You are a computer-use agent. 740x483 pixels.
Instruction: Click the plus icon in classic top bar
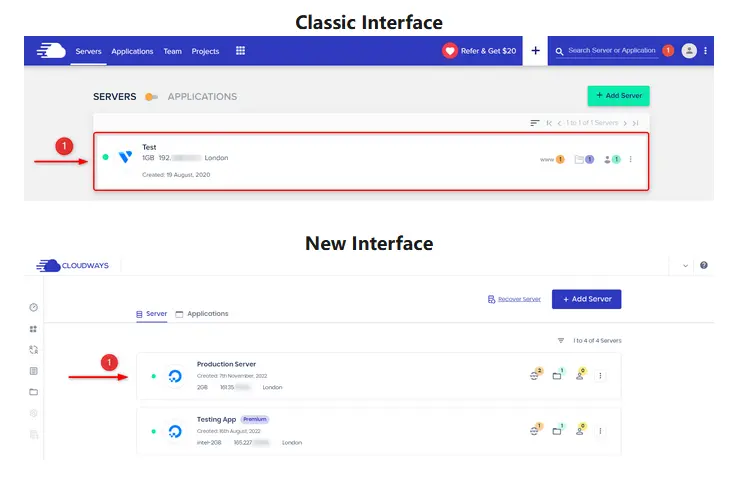click(535, 51)
